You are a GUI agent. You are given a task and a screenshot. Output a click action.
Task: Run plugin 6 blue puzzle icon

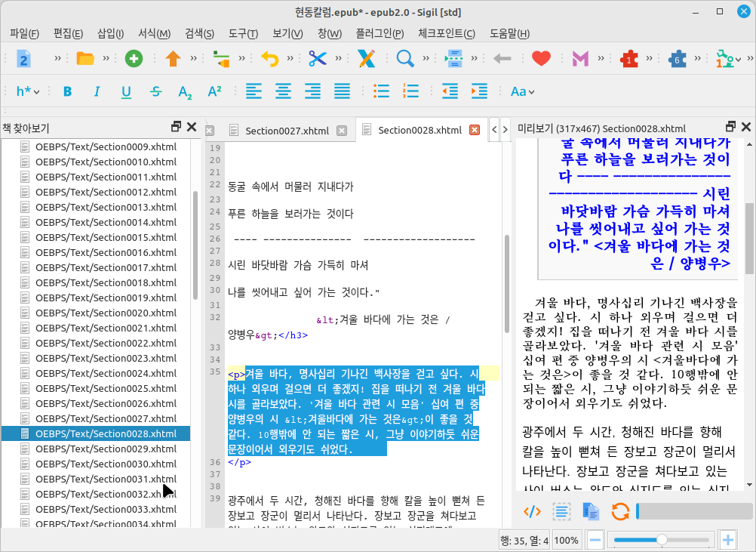[x=678, y=59]
